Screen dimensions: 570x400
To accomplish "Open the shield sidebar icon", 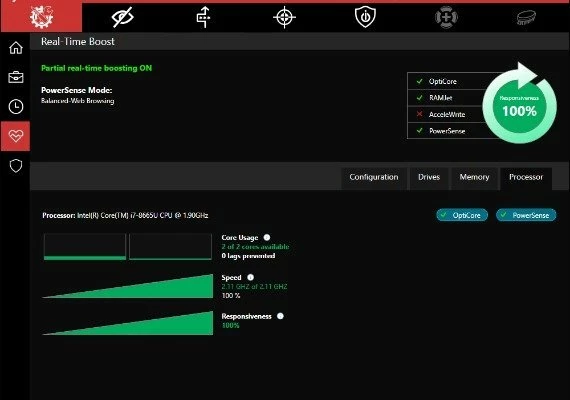I will pyautogui.click(x=16, y=166).
